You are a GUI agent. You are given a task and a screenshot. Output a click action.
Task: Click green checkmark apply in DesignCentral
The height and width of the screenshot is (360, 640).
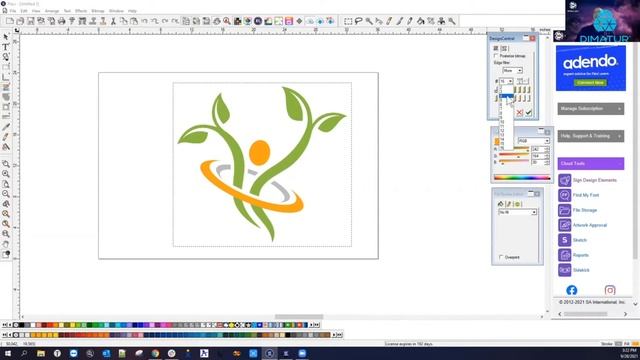tap(529, 112)
